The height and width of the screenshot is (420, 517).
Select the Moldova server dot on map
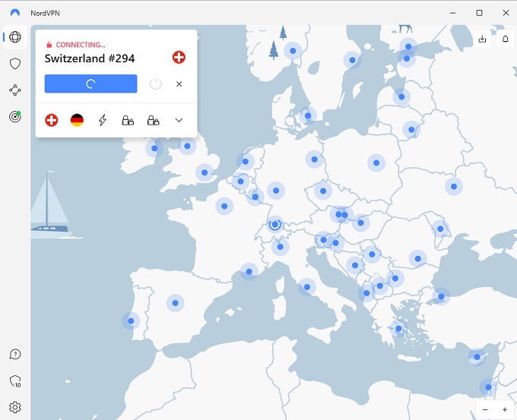[440, 229]
